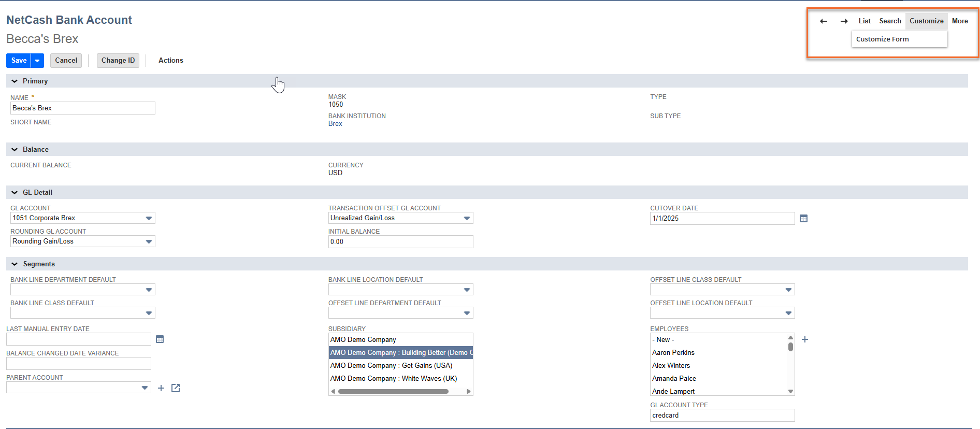The height and width of the screenshot is (429, 980).
Task: Open the Save button dropdown arrow
Action: point(37,61)
